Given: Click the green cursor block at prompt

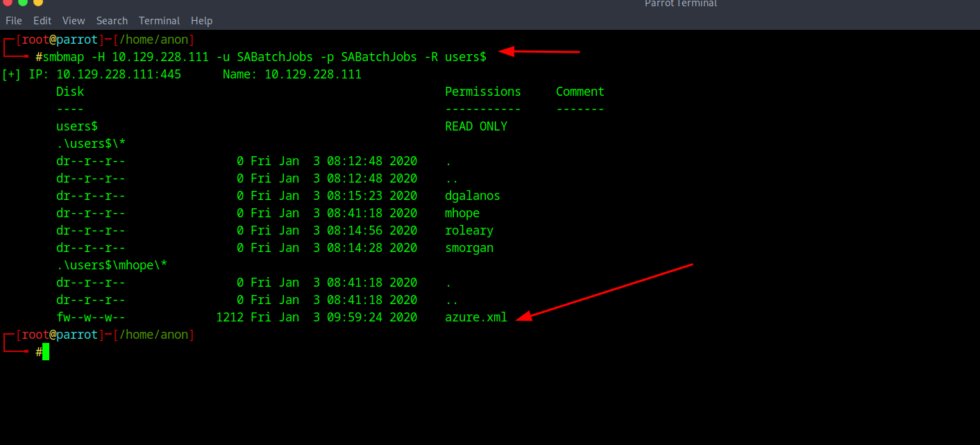Looking at the screenshot, I should (46, 352).
